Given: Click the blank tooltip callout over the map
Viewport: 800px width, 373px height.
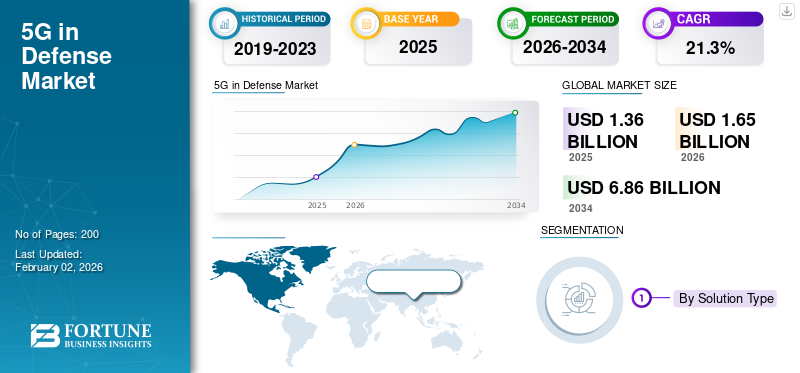Looking at the screenshot, I should (x=414, y=281).
